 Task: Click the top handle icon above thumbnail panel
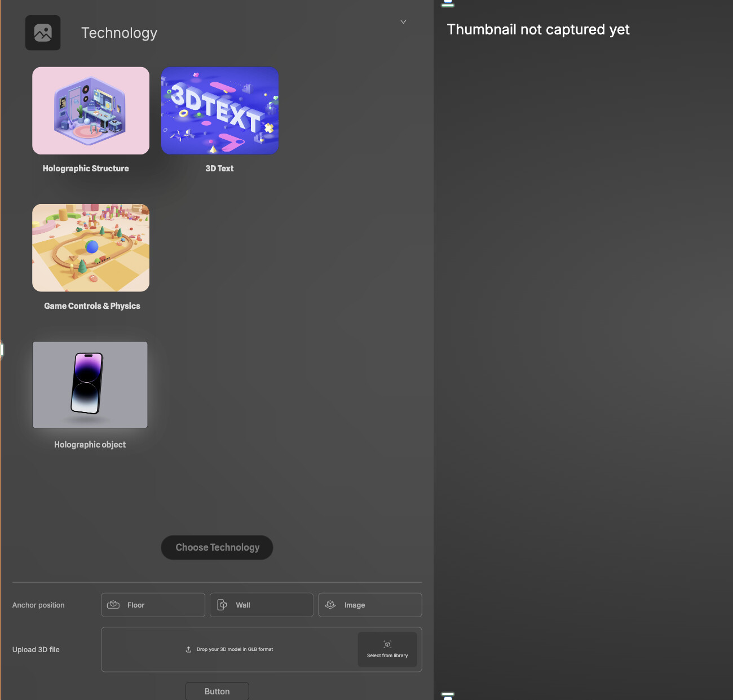point(448,3)
